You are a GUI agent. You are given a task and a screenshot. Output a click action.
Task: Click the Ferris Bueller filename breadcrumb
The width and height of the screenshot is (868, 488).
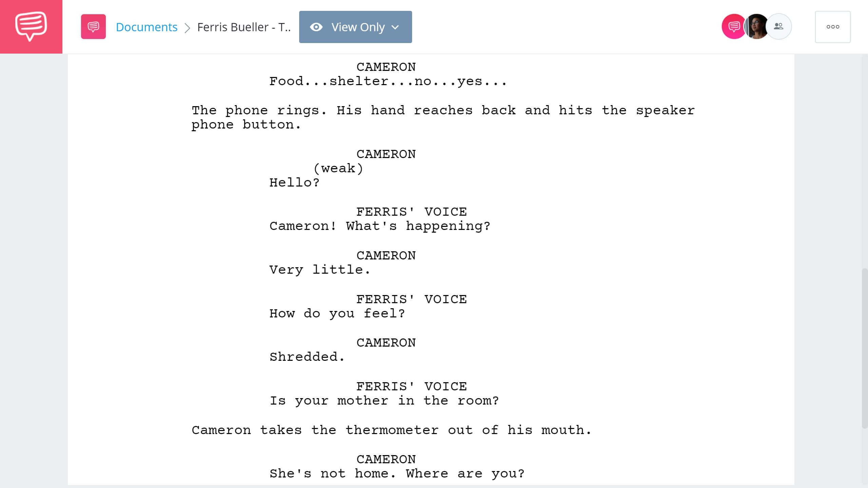coord(244,26)
